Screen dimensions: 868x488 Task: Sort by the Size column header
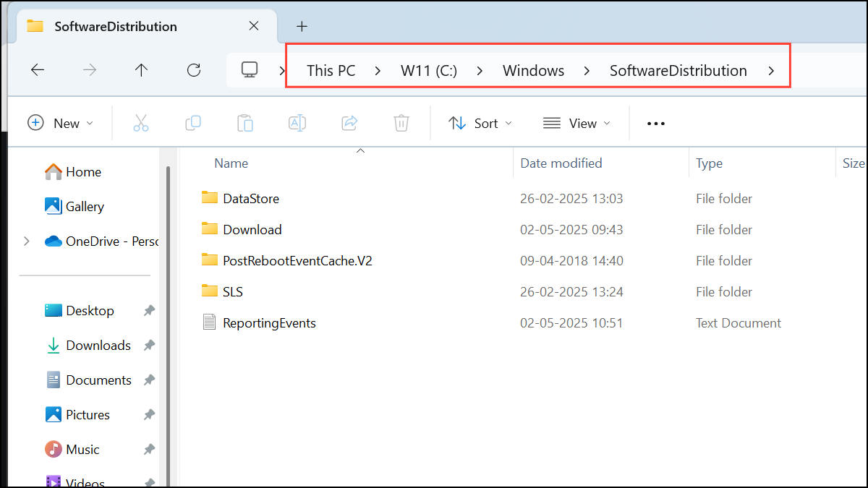(852, 163)
